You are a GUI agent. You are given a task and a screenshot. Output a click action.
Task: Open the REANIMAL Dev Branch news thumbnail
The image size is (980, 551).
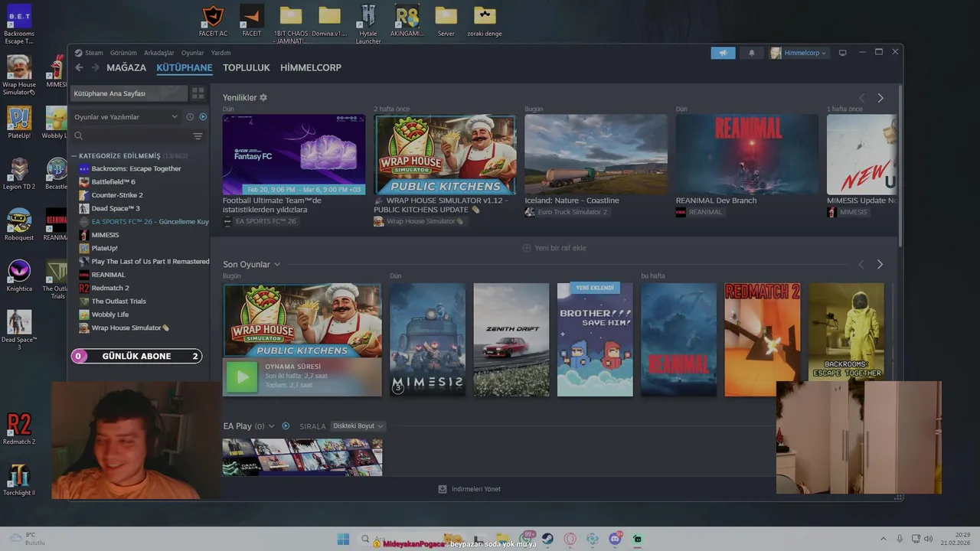[746, 155]
